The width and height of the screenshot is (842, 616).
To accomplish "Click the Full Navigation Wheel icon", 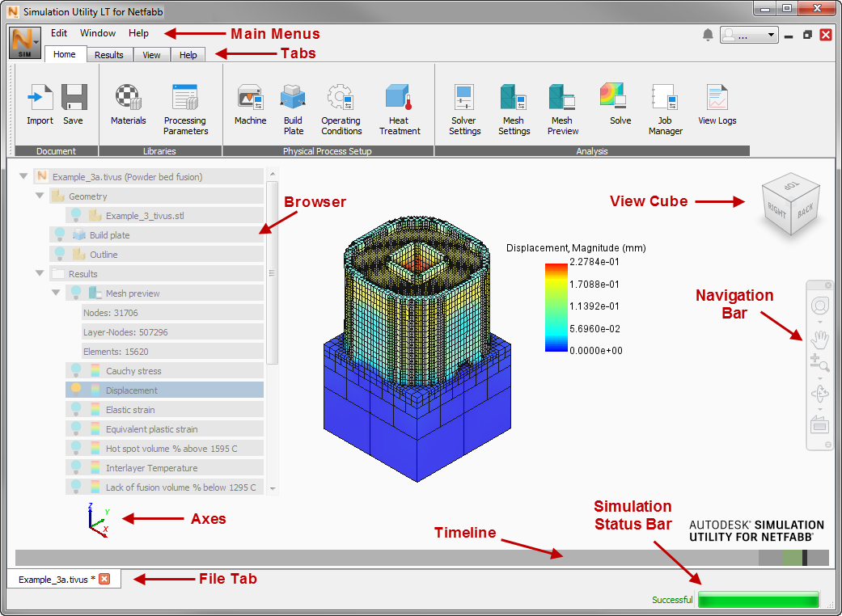I will (x=820, y=306).
